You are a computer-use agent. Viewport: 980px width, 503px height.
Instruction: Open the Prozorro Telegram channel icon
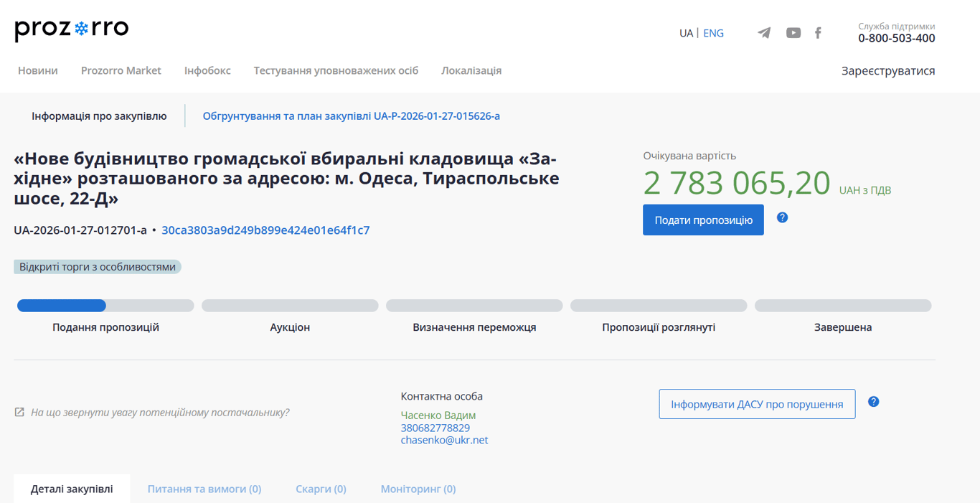pos(763,32)
